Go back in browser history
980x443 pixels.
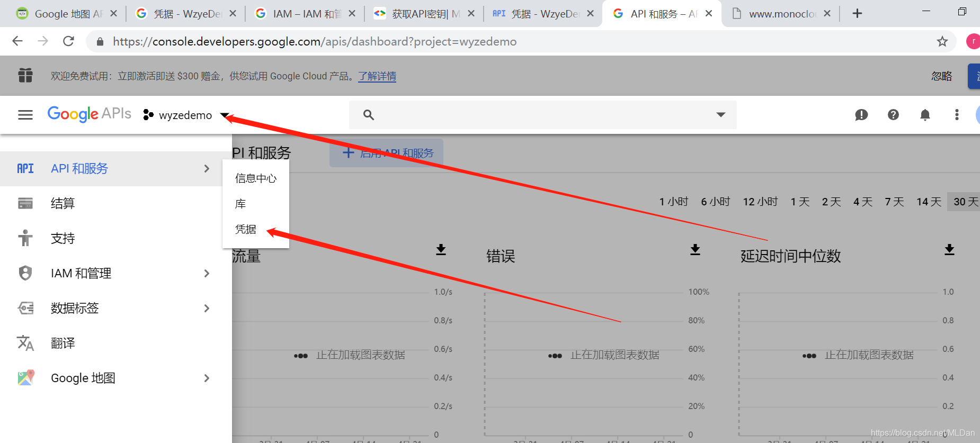pyautogui.click(x=17, y=41)
